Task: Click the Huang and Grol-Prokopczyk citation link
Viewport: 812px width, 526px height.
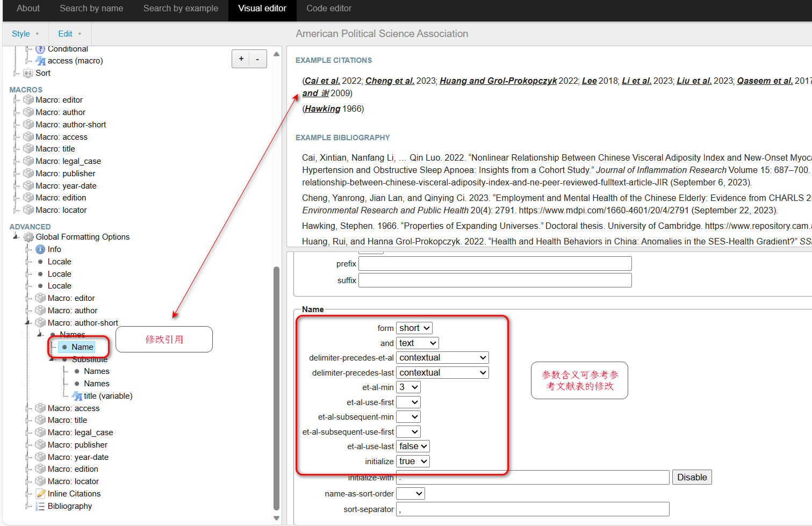Action: (x=498, y=81)
